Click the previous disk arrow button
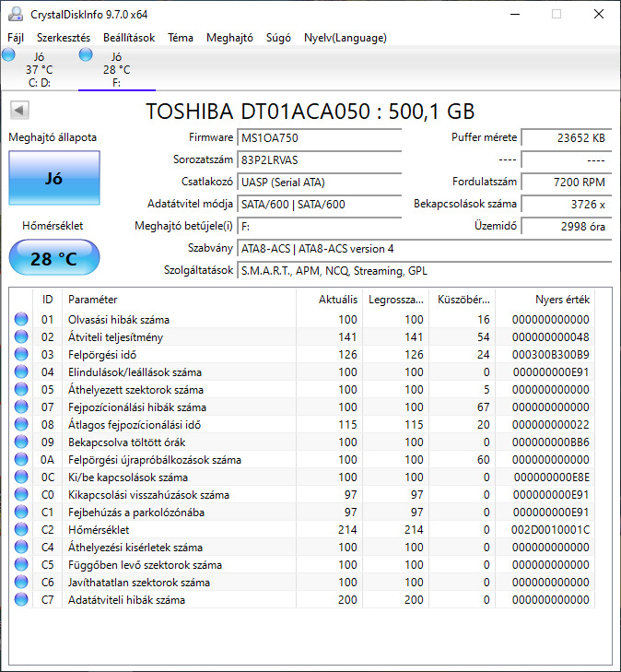621x672 pixels. pos(19,110)
